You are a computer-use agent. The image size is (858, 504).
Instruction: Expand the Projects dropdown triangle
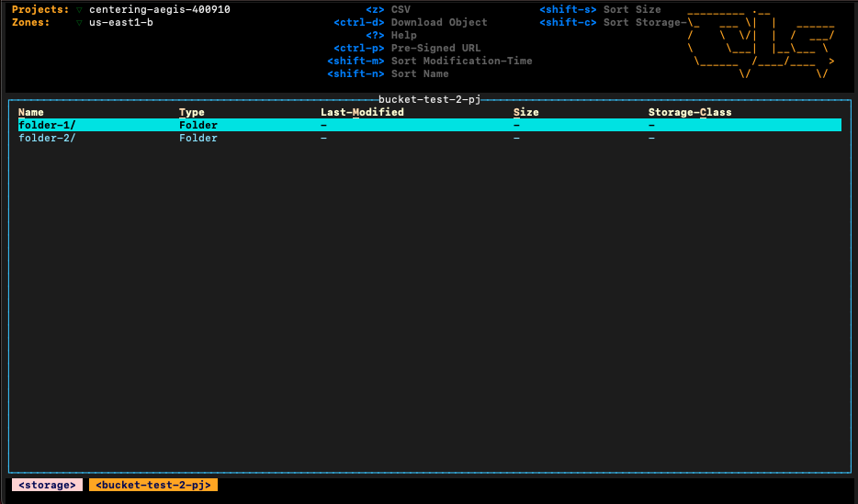80,10
